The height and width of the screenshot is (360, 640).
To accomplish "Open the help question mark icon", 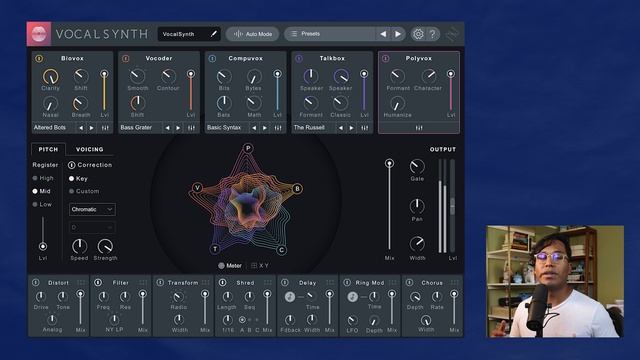I will pos(433,34).
